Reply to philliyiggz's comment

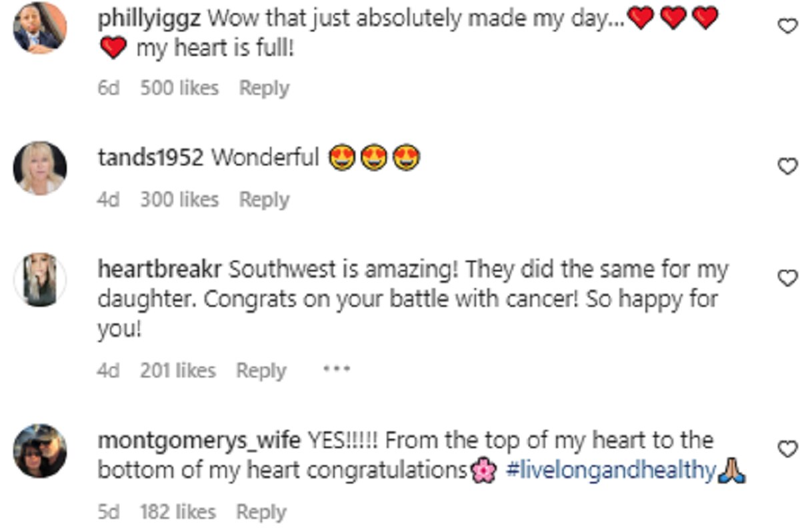[x=264, y=88]
